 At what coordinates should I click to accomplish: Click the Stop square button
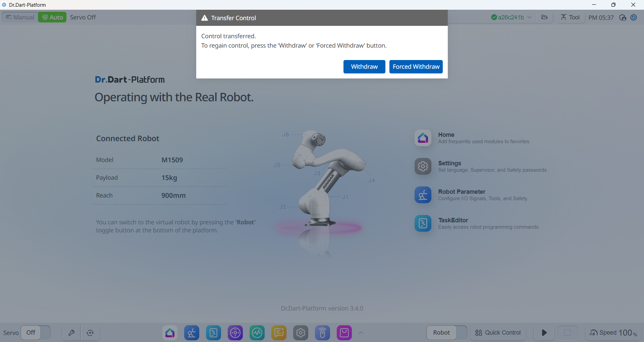click(568, 333)
